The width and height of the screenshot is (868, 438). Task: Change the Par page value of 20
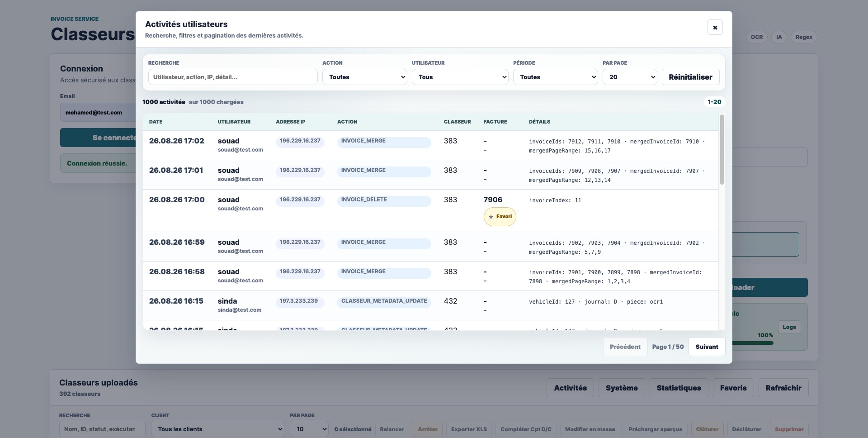(x=629, y=77)
